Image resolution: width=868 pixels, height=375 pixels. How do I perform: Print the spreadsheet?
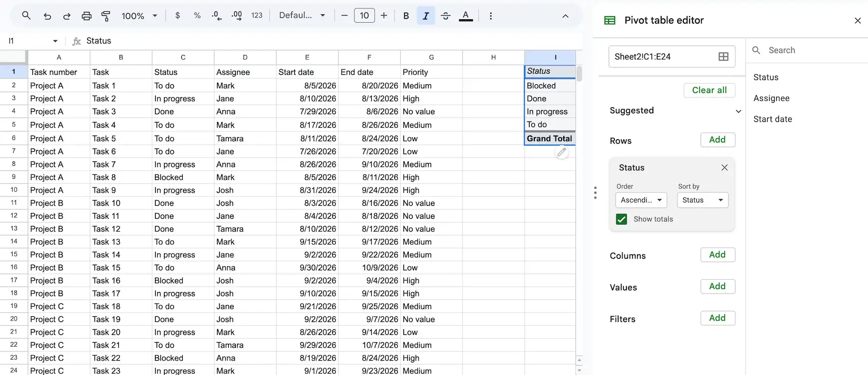point(86,16)
